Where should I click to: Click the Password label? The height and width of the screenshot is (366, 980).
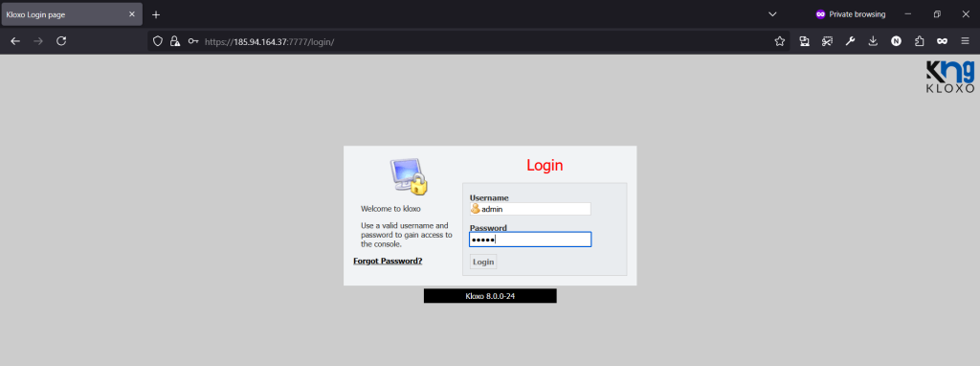point(488,228)
